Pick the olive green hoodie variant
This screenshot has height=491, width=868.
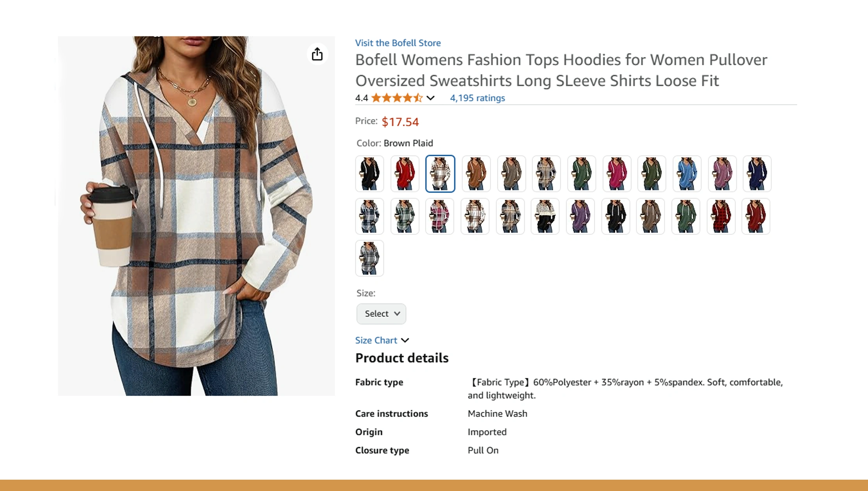point(651,174)
